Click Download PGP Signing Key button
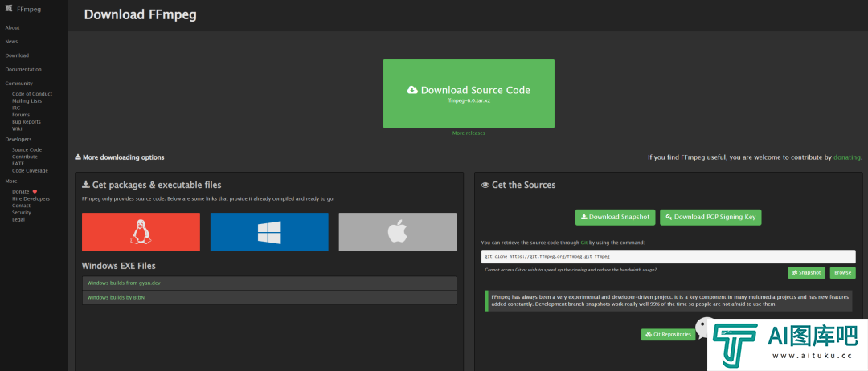Screen dimensions: 868x371 [710, 218]
